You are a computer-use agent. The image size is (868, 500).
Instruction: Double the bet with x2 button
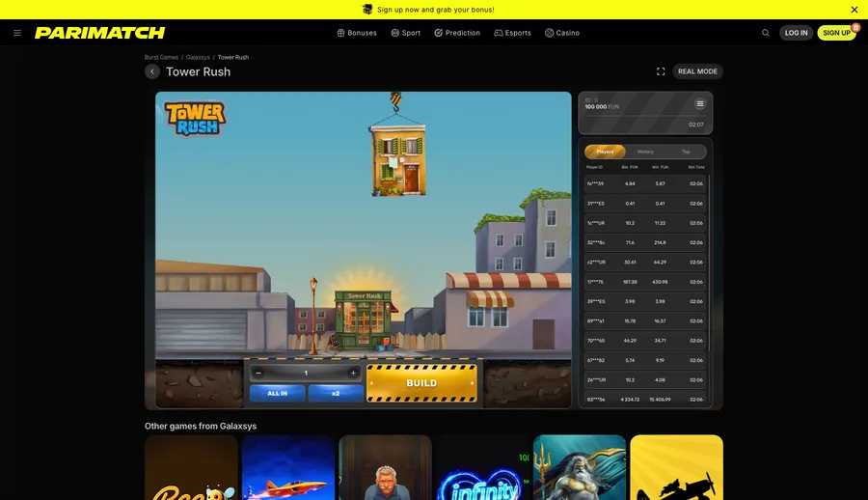pos(336,393)
